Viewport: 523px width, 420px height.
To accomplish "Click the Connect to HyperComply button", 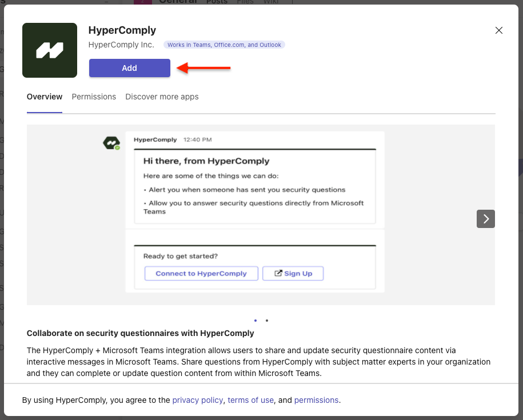I will tap(201, 273).
